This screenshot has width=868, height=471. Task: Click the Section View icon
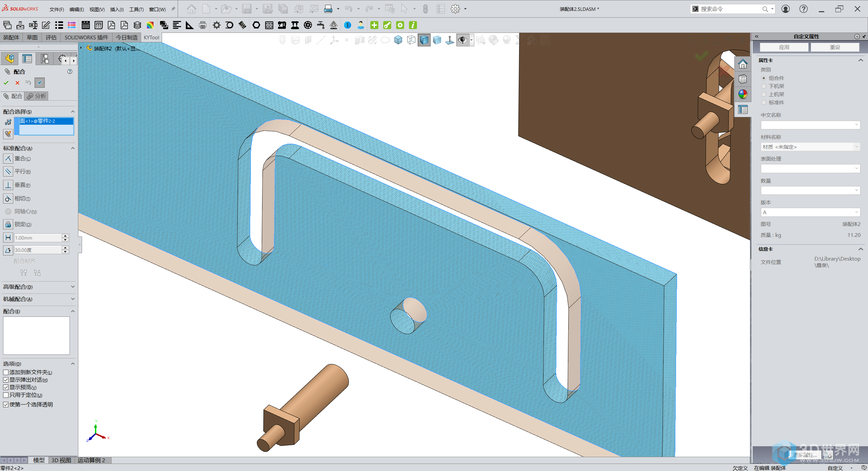point(359,40)
